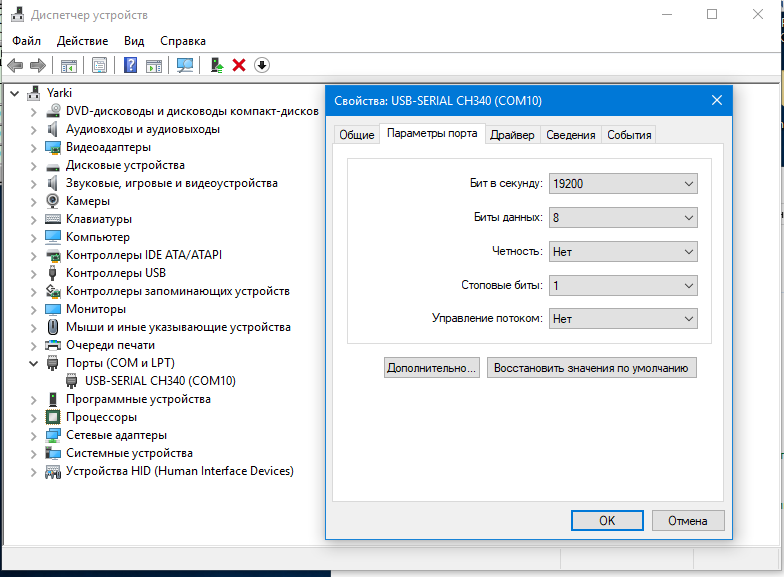Expand the Компьютер node
784x577 pixels.
click(34, 237)
